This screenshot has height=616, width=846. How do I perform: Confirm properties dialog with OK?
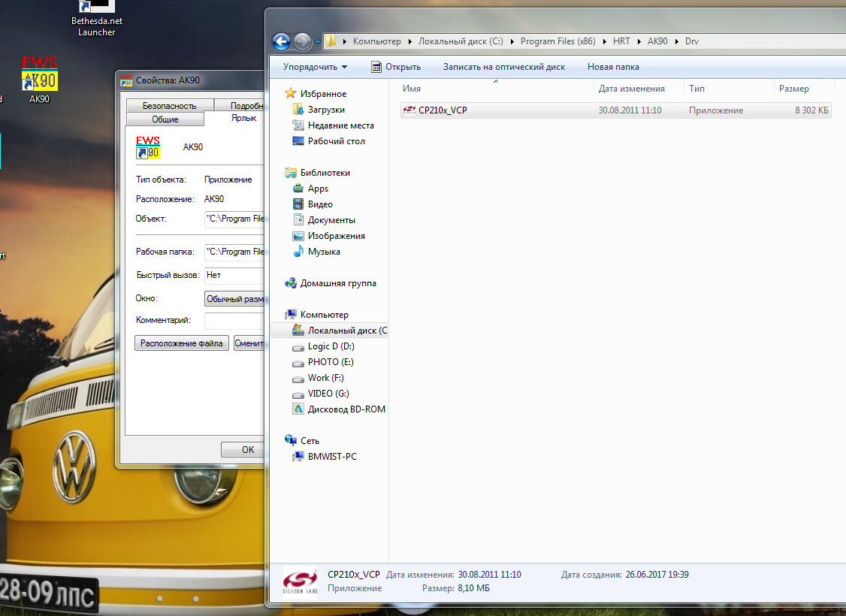243,450
